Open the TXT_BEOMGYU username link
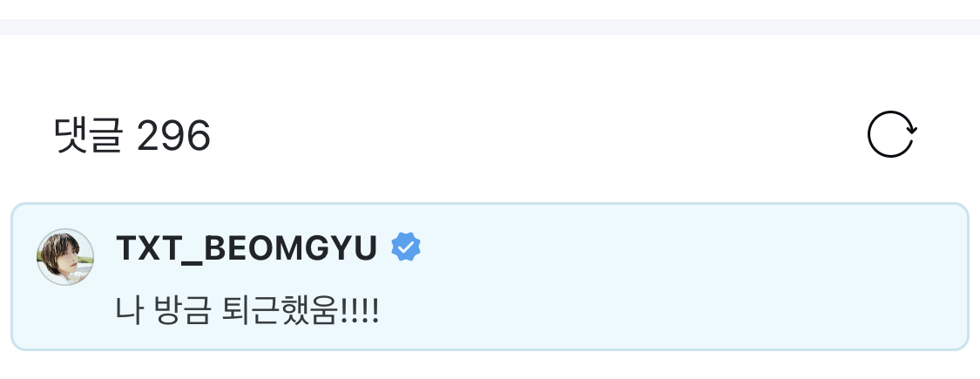This screenshot has width=980, height=379. pos(247,247)
